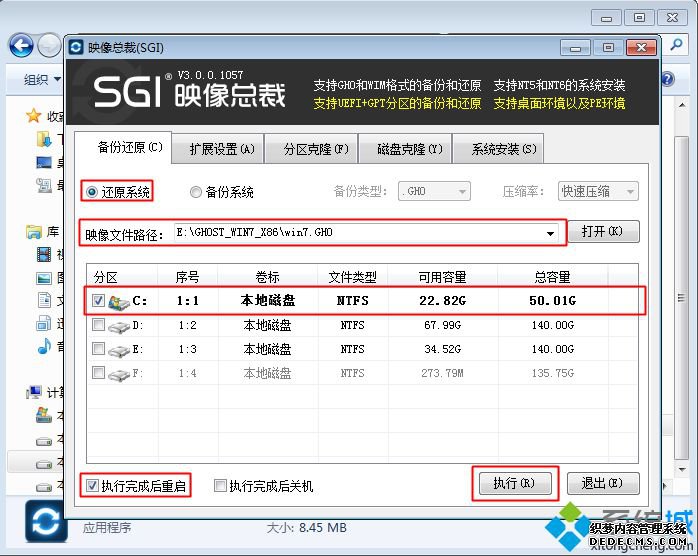The width and height of the screenshot is (698, 556).
Task: Click the SGI title bar app icon
Action: tap(76, 47)
